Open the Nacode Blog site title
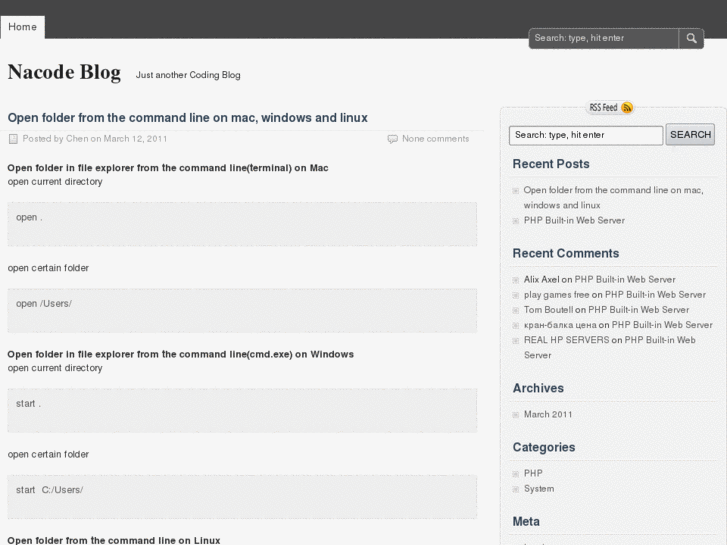The image size is (727, 545). (x=64, y=73)
